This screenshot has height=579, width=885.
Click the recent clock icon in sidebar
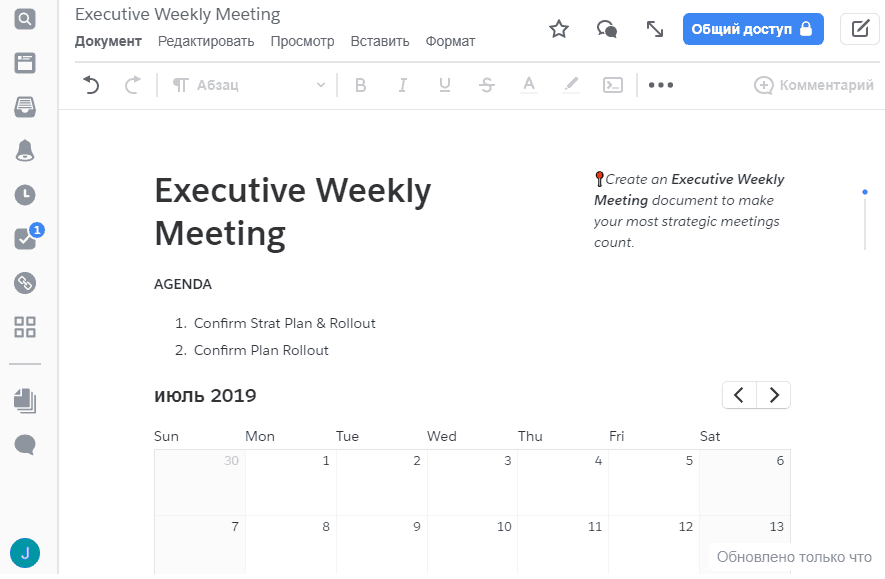[x=25, y=195]
